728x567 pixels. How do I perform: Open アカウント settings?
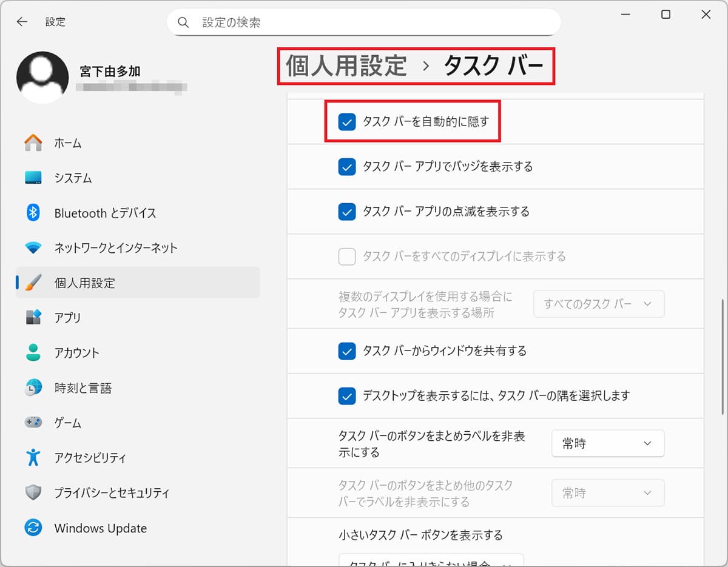73,352
